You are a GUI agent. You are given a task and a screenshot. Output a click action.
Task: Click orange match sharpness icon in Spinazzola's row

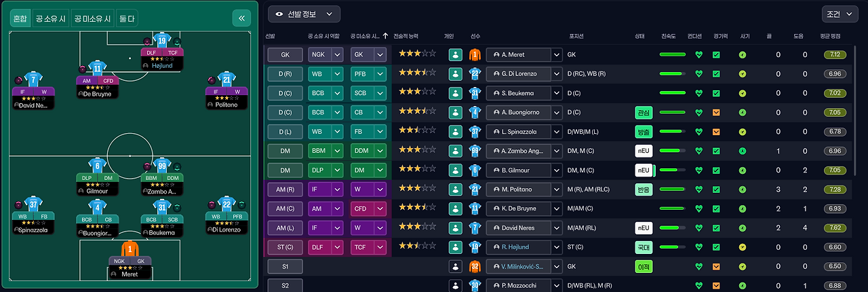tap(716, 131)
